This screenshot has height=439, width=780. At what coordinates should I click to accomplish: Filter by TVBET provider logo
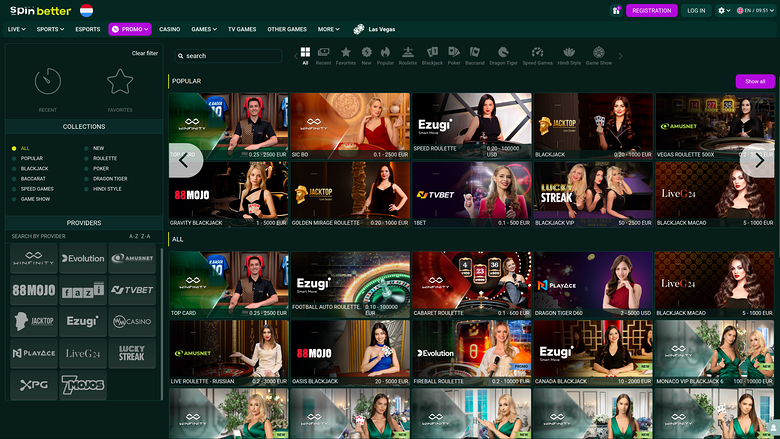tap(132, 290)
